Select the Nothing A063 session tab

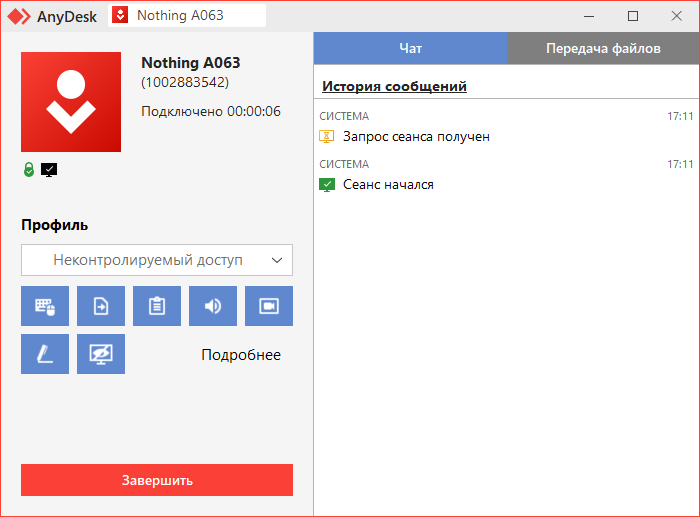click(187, 16)
